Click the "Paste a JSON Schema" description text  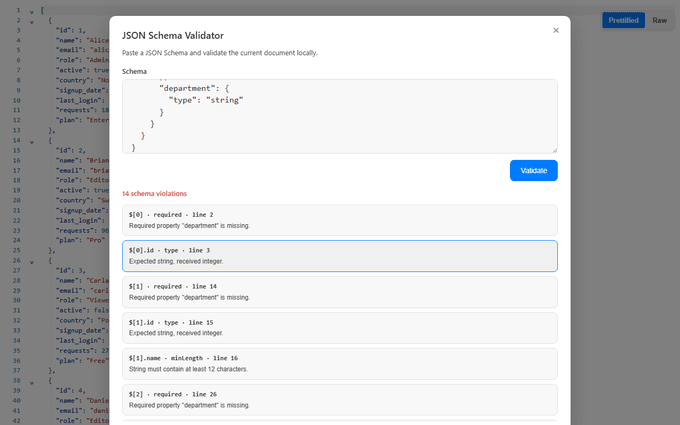coord(219,53)
